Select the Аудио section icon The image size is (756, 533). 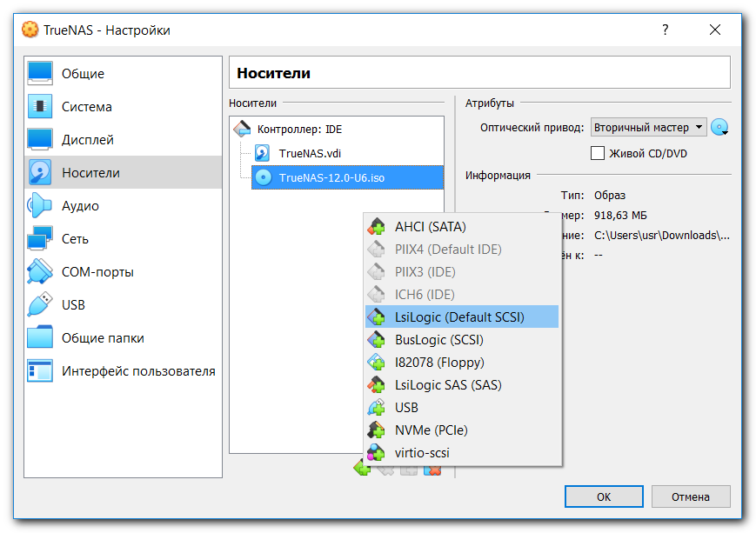40,206
